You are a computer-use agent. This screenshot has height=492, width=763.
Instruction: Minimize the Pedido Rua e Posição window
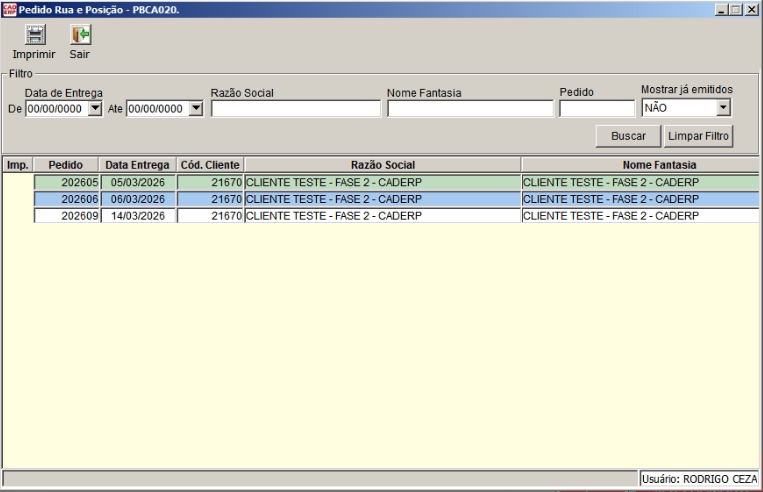721,10
